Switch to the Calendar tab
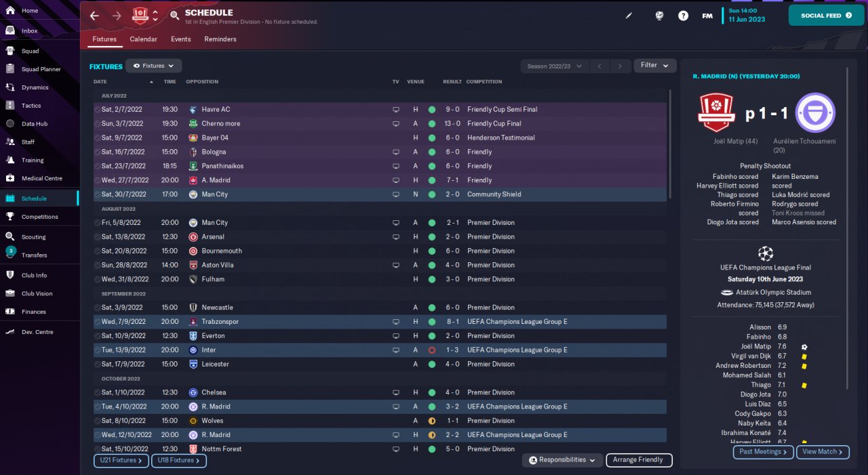 point(143,39)
